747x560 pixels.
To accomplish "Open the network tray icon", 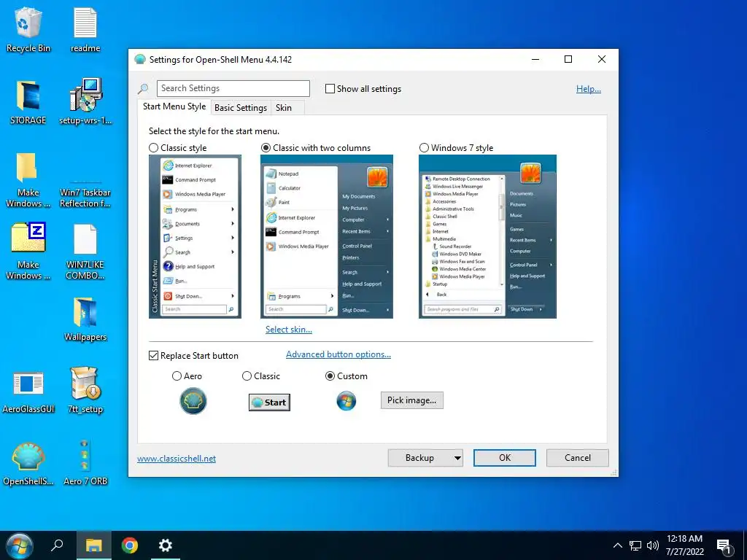I will [x=635, y=545].
